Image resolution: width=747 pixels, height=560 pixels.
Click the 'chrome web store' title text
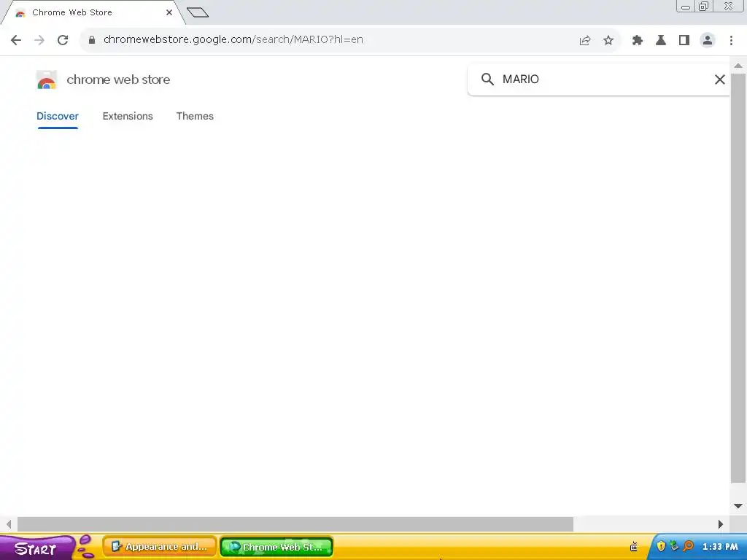(x=118, y=79)
